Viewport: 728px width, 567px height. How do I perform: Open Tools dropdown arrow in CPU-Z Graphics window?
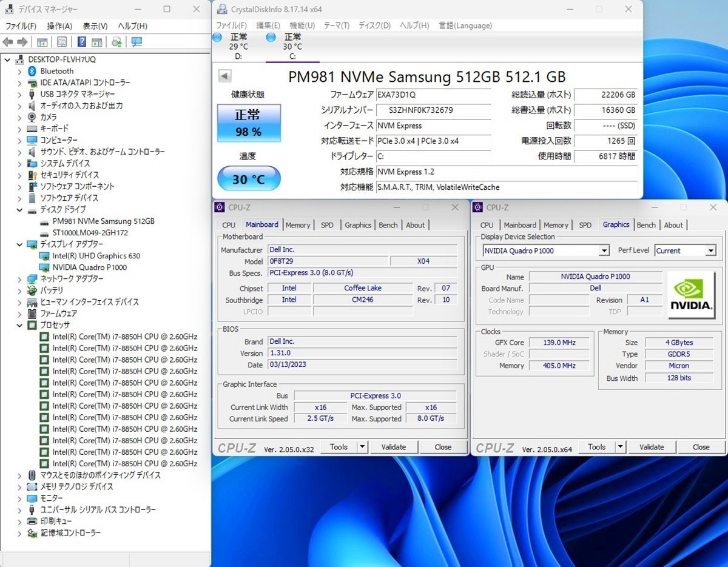coord(620,447)
